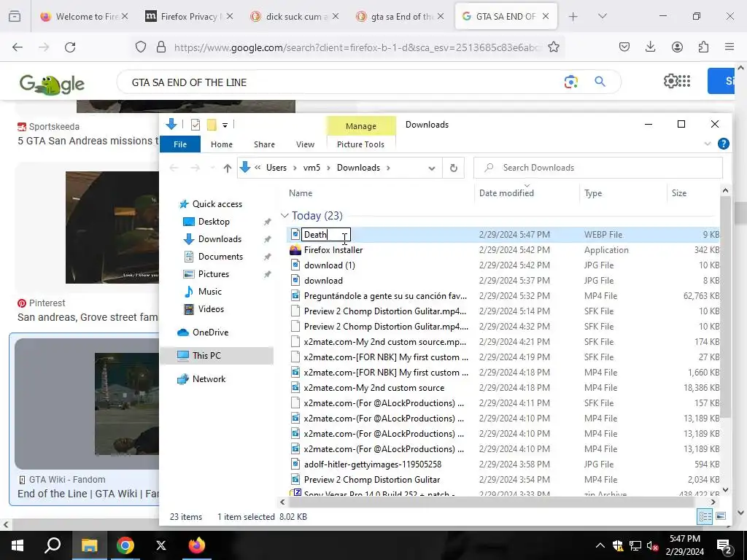Select Desktop in Quick access
This screenshot has width=747, height=560.
tap(214, 222)
